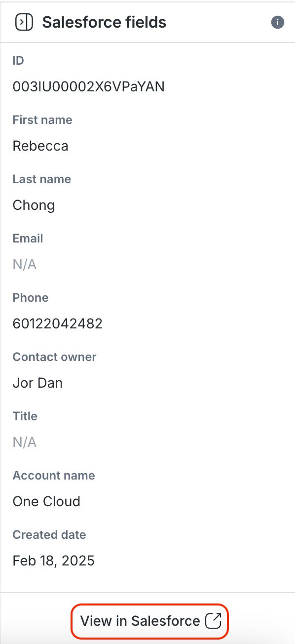
Task: Click the ID value 003IU00002X6VPaYAN
Action: pos(88,87)
